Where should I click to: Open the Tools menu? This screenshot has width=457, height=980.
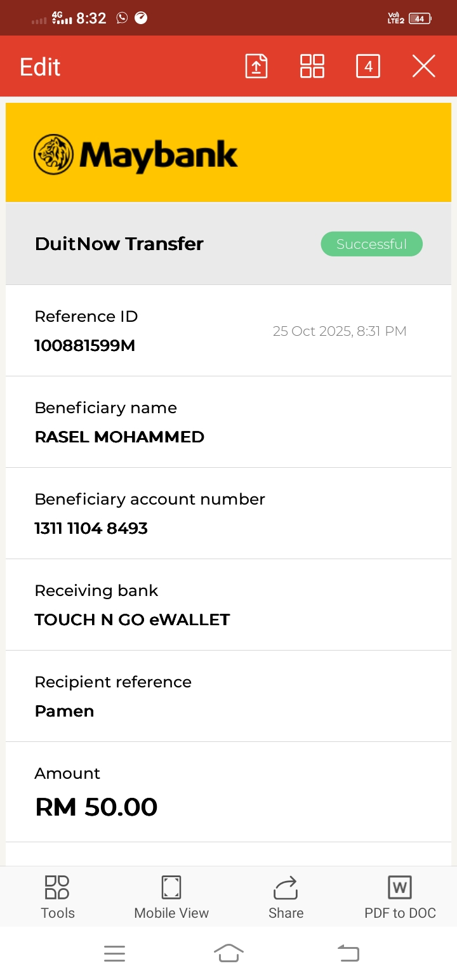pyautogui.click(x=58, y=896)
